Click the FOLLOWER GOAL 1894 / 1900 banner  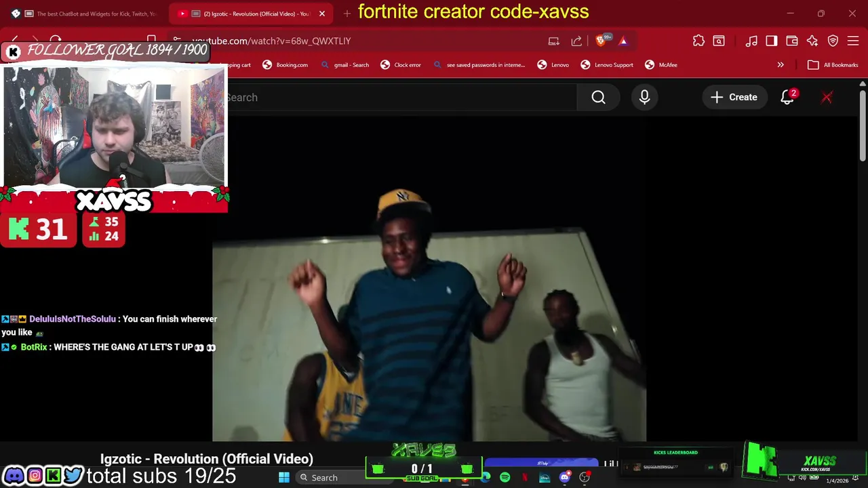tap(105, 51)
